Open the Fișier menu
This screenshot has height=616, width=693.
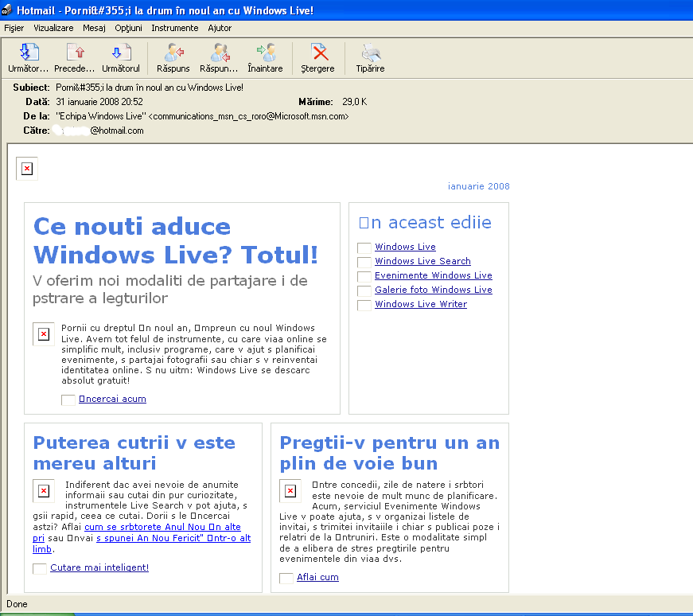pyautogui.click(x=14, y=28)
